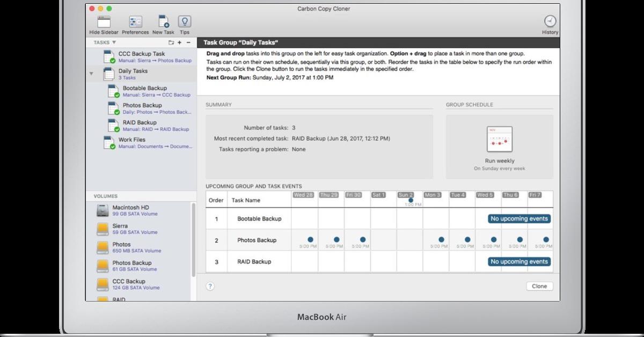
Task: Click '59 GB SATA Volume' under Sierra
Action: 135,232
